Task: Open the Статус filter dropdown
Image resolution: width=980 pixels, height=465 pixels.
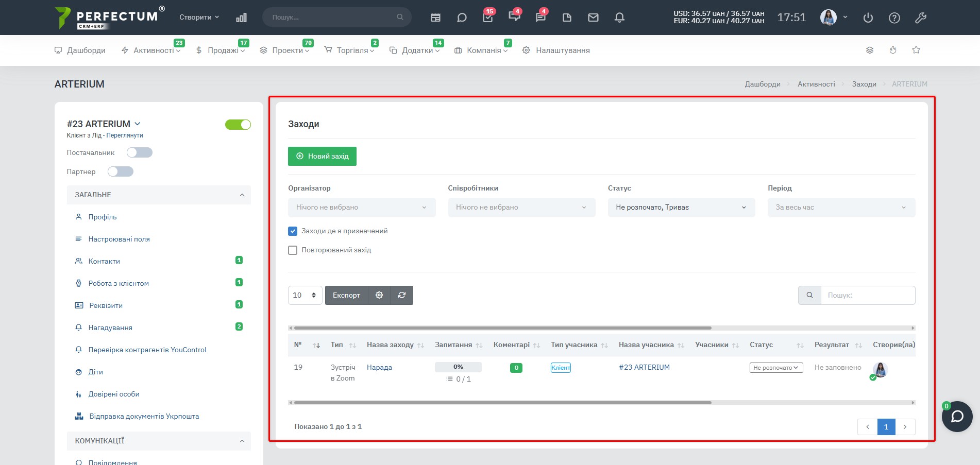Action: click(x=681, y=208)
